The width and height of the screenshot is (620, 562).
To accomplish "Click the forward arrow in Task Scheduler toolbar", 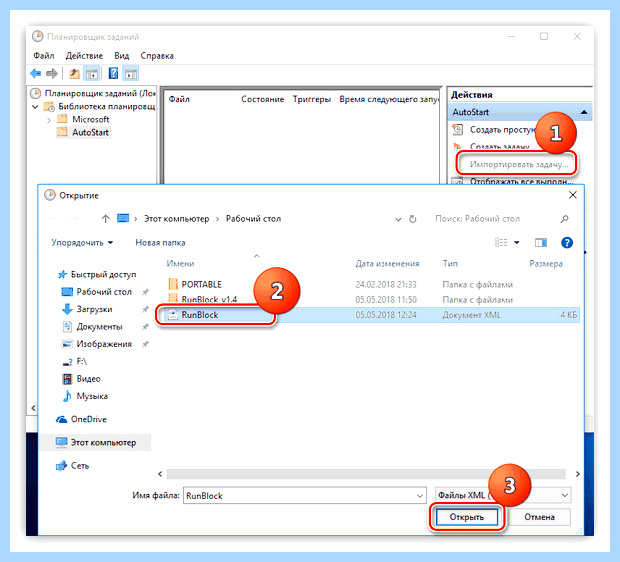I will pos(52,74).
